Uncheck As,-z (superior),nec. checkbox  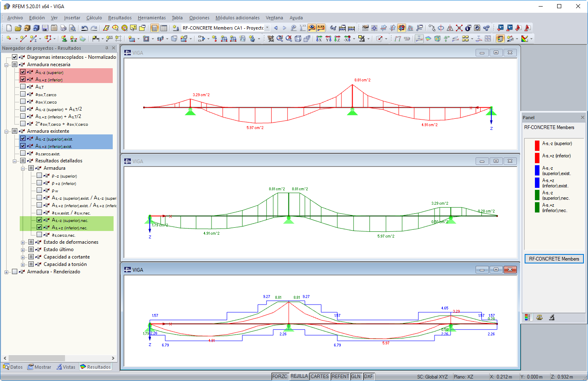(x=39, y=219)
